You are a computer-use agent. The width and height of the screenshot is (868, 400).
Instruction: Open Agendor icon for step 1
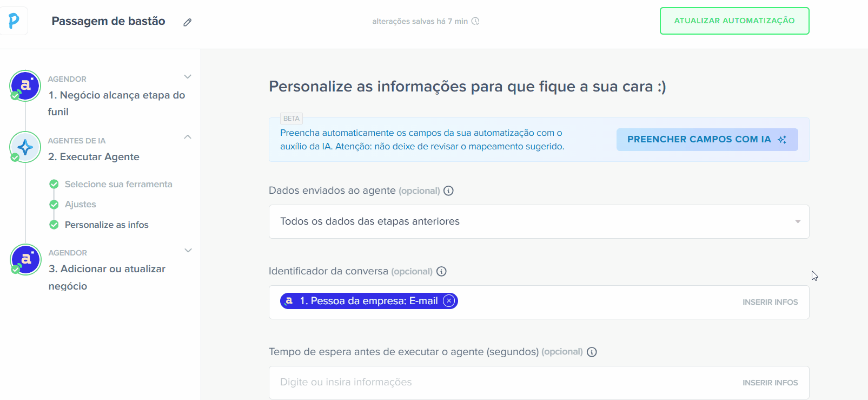pyautogui.click(x=25, y=86)
